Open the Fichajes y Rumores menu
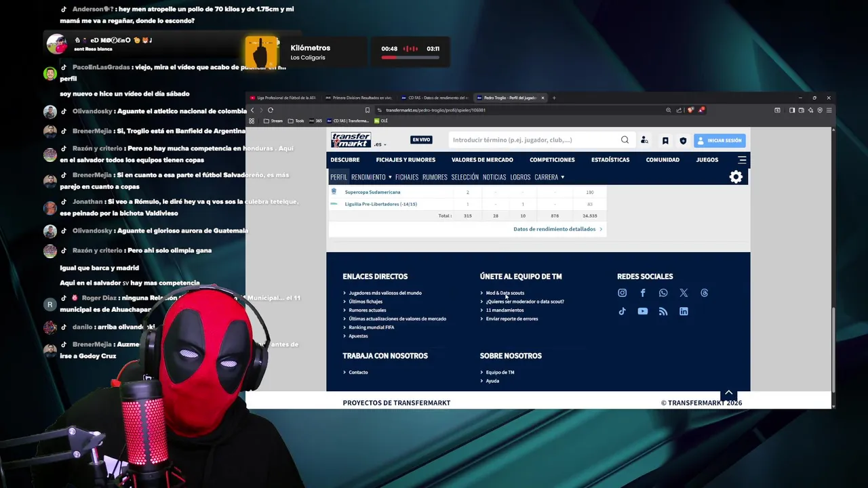 point(406,160)
